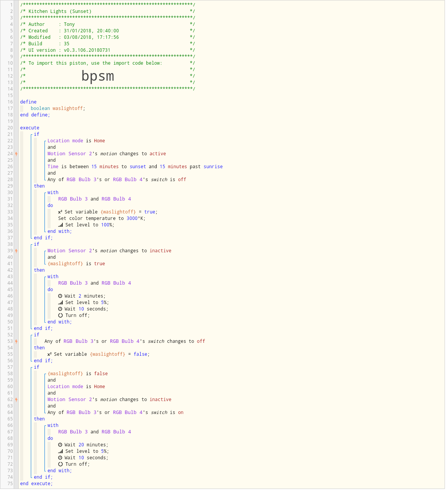Screen dimensions: 448x492
Task: Click the then keyword on line 54
Action: coord(39,348)
